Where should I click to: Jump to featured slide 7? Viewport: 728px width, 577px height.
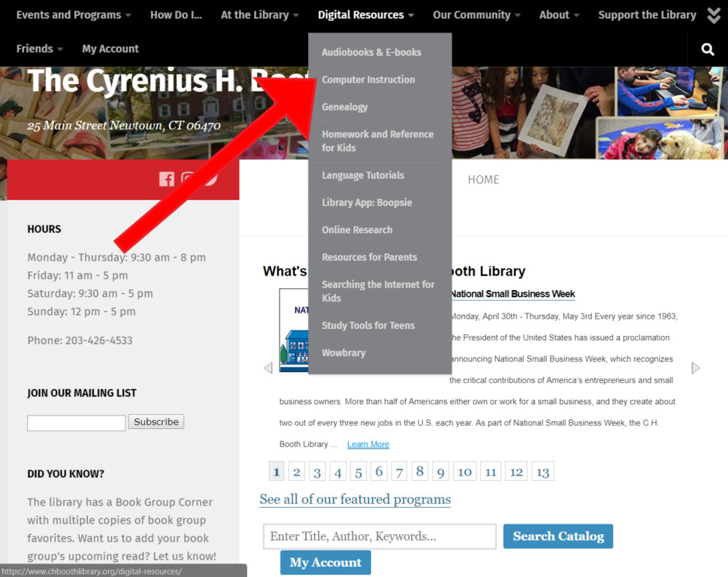399,472
